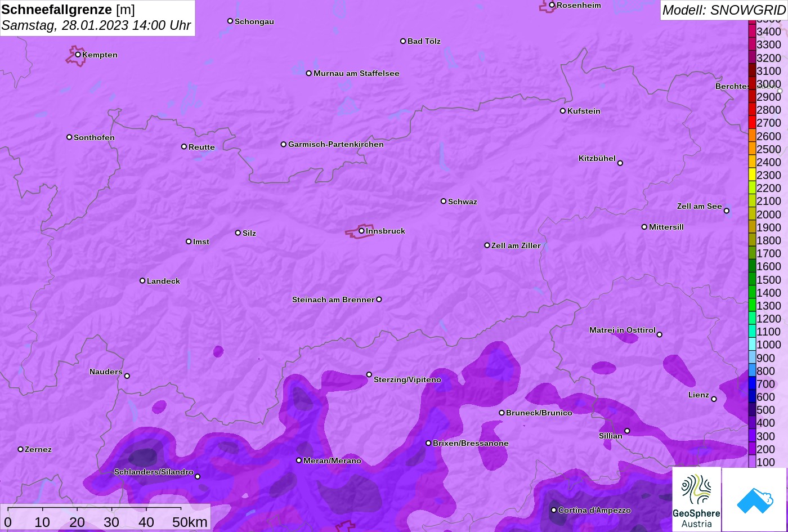This screenshot has width=788, height=532.
Task: Click the Schwaz town label
Action: click(x=463, y=202)
